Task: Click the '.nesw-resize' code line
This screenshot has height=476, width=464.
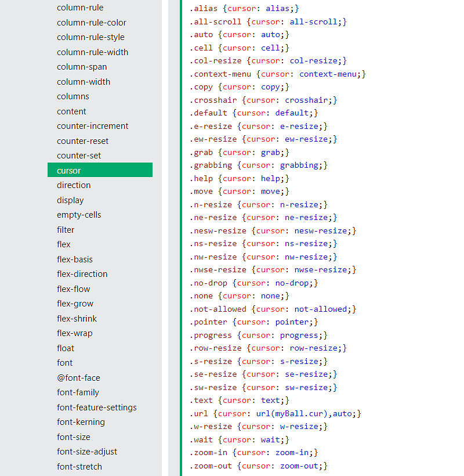Action: 273,230
